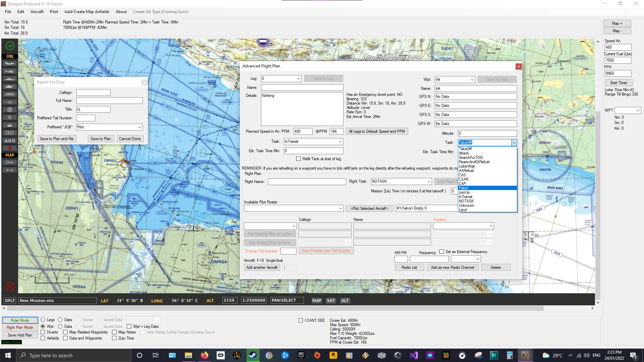The width and height of the screenshot is (644, 362).
Task: Select the ship objective tool
Action: [x=9, y=79]
